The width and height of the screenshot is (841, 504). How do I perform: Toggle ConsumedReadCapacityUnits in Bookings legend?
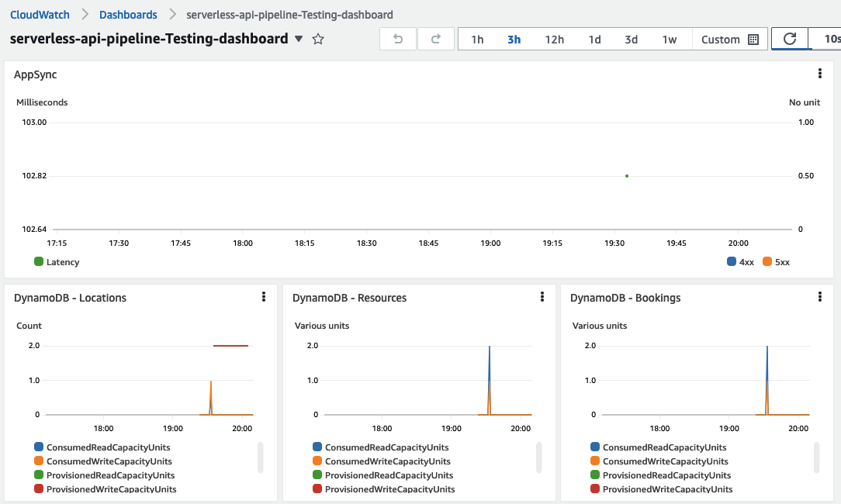click(658, 447)
